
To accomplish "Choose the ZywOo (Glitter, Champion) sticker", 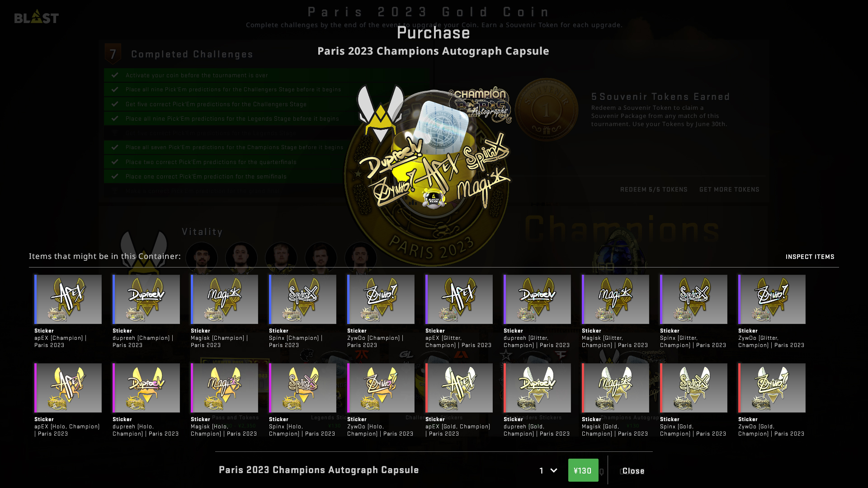I will point(772,299).
